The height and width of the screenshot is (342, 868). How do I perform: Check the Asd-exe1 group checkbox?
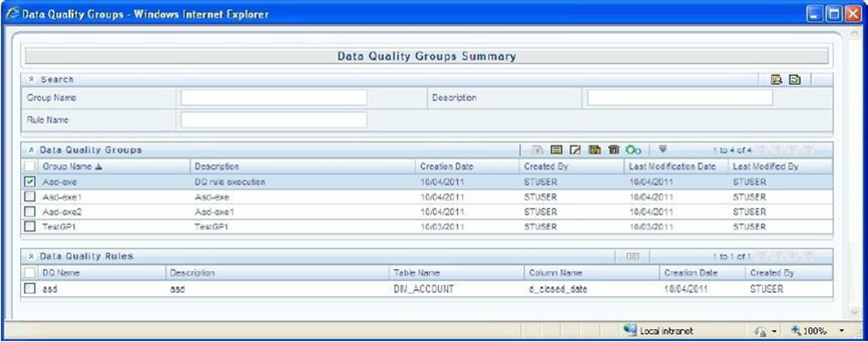(30, 196)
